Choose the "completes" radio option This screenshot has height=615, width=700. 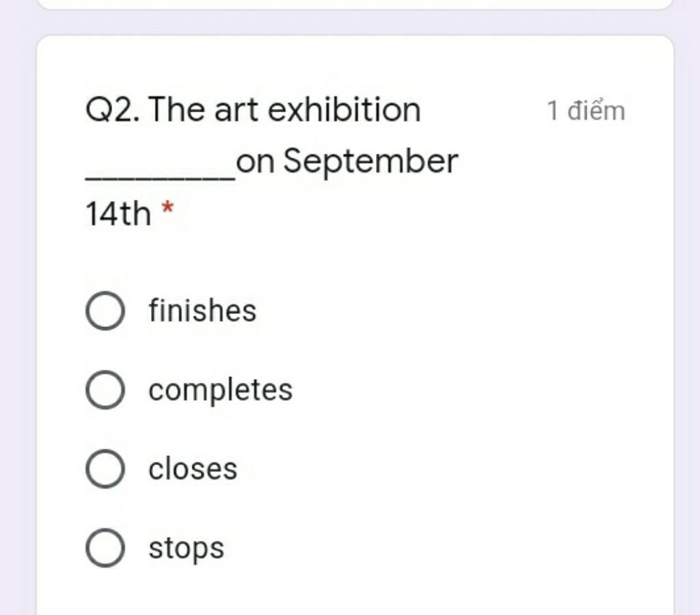(x=105, y=391)
